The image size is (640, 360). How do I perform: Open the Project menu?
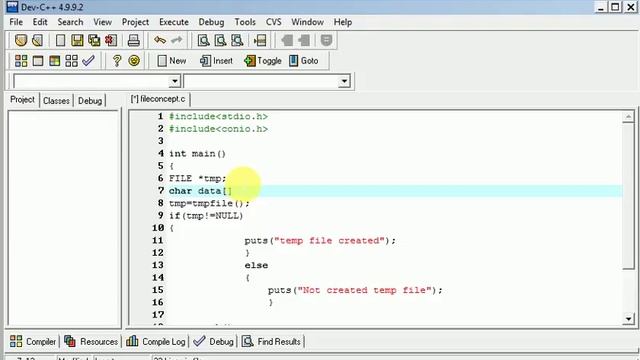[135, 22]
